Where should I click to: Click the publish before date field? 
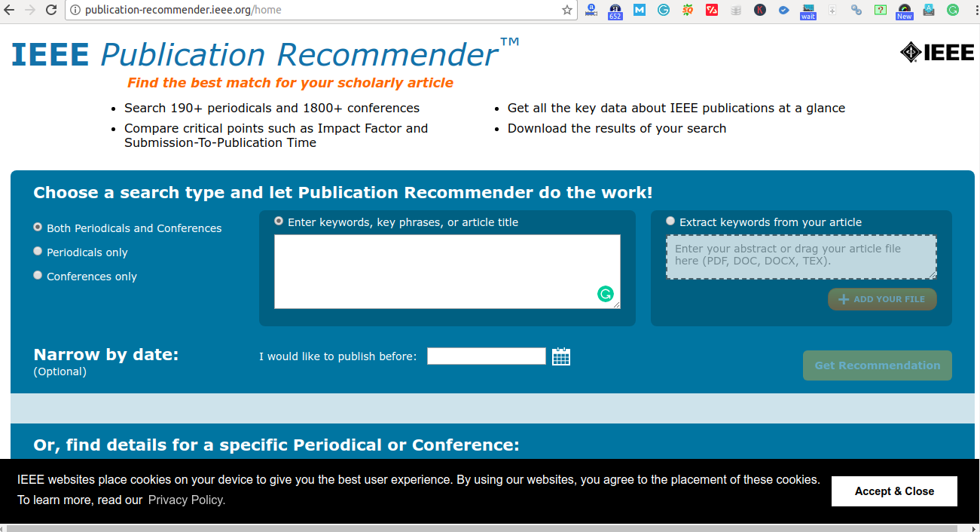(487, 356)
